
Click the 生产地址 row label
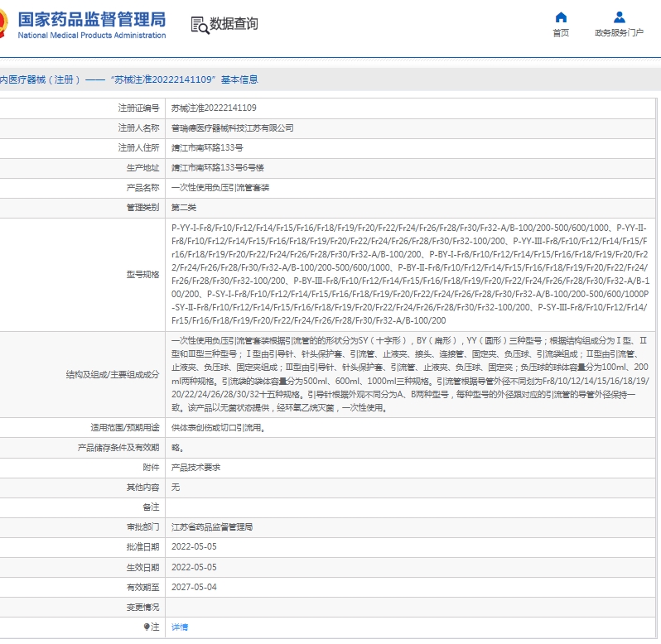click(143, 168)
